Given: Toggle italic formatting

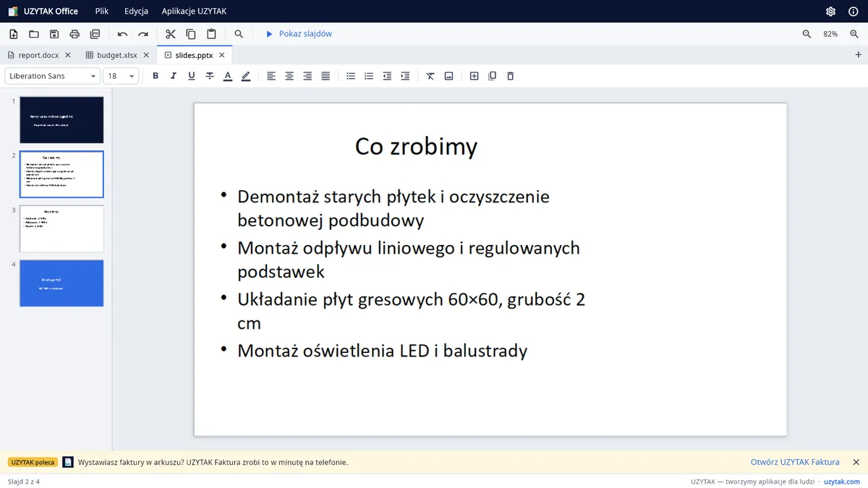Looking at the screenshot, I should [x=174, y=76].
